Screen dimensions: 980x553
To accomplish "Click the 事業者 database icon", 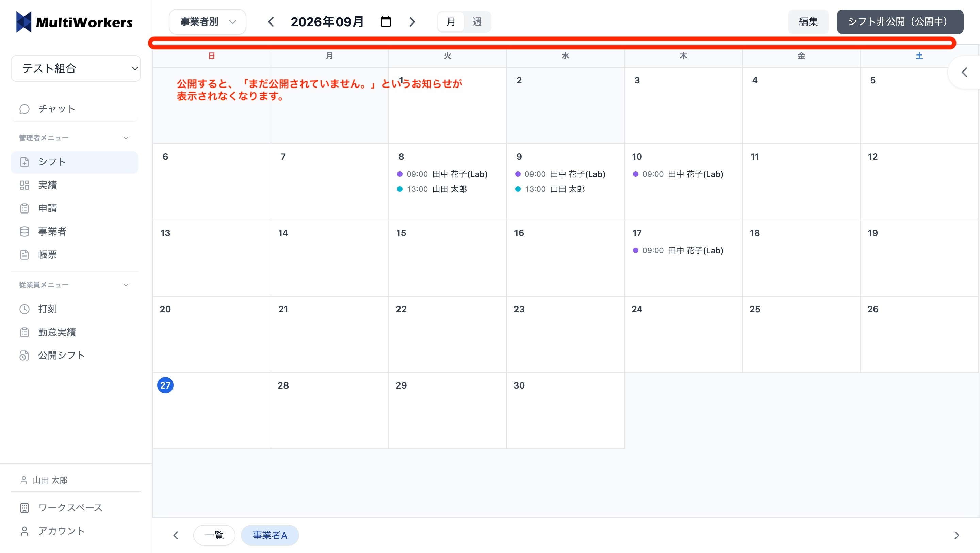I will pos(24,232).
